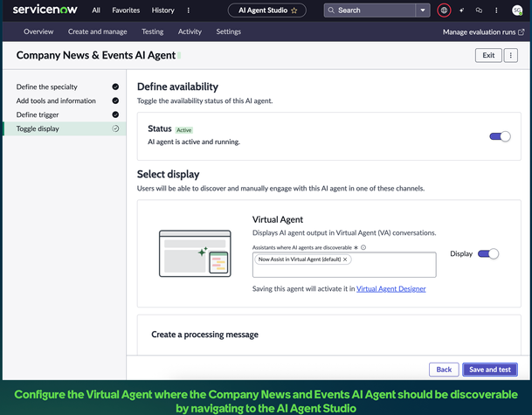The height and width of the screenshot is (415, 532).
Task: Click the globe scope icon
Action: [444, 10]
